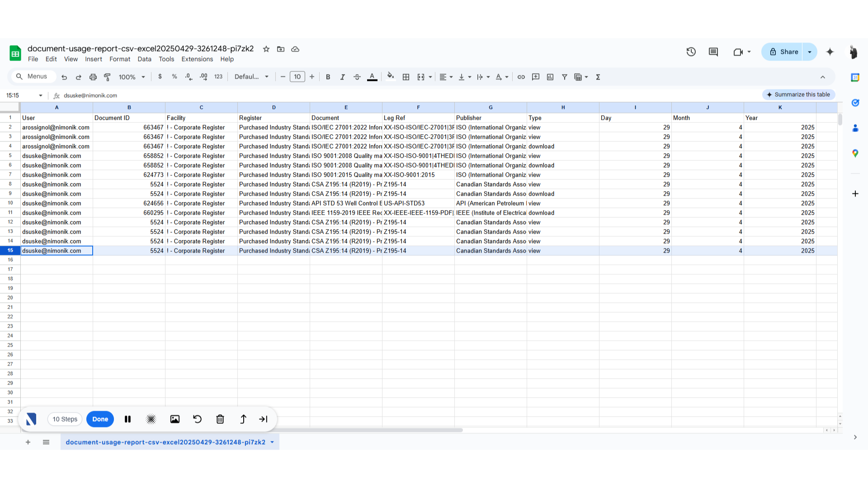Open the fill color picker
This screenshot has height=488, width=868.
pos(391,77)
